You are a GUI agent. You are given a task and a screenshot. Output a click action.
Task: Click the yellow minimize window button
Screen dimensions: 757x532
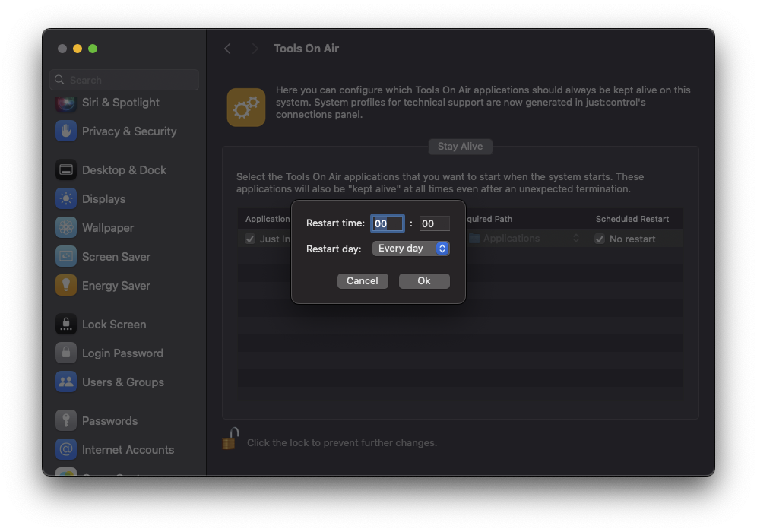pyautogui.click(x=78, y=49)
